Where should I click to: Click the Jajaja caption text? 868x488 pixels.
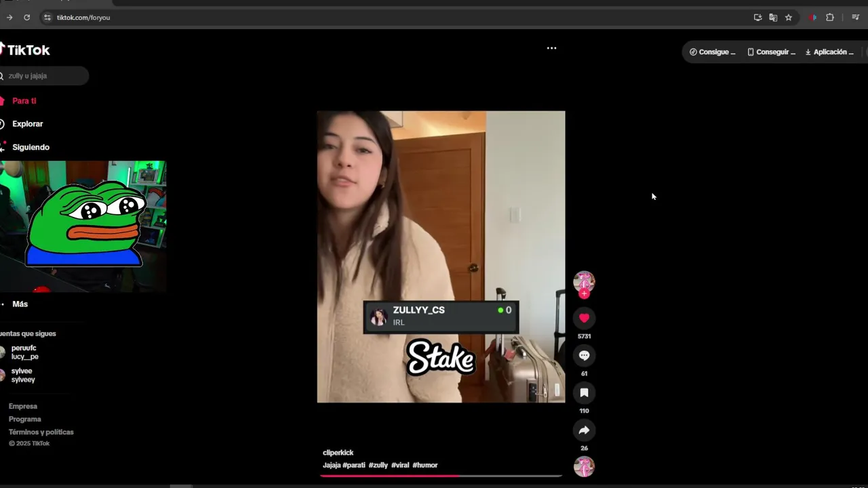[x=332, y=465]
